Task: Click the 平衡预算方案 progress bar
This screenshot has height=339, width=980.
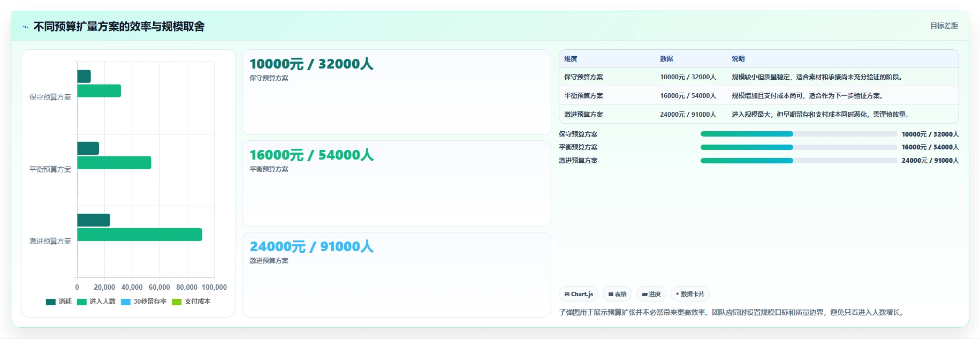Action: (799, 147)
